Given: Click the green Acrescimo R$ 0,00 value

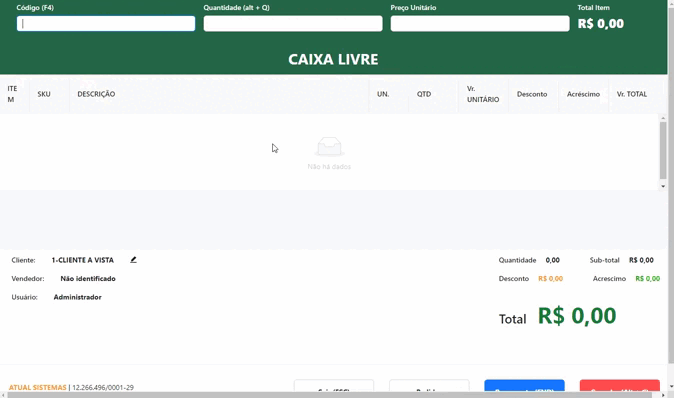Looking at the screenshot, I should coord(647,279).
